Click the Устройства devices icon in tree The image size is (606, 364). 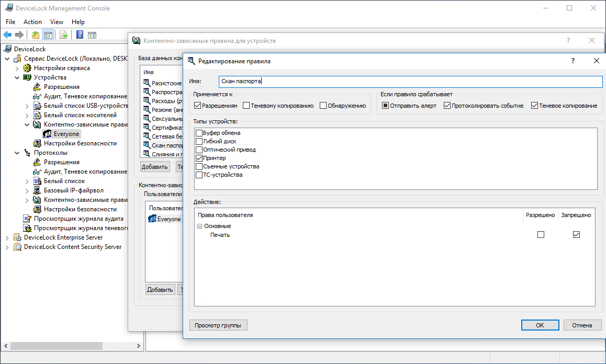27,77
